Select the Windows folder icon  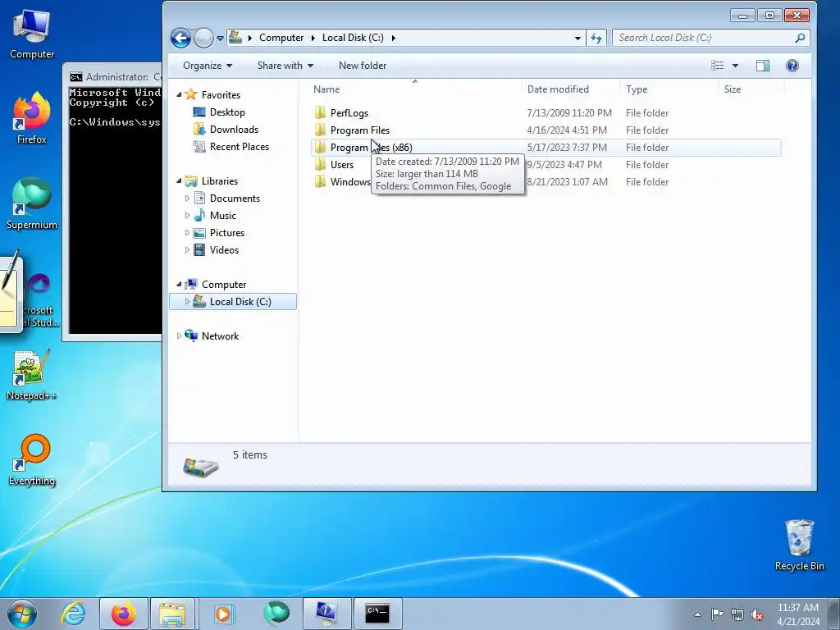click(x=321, y=181)
